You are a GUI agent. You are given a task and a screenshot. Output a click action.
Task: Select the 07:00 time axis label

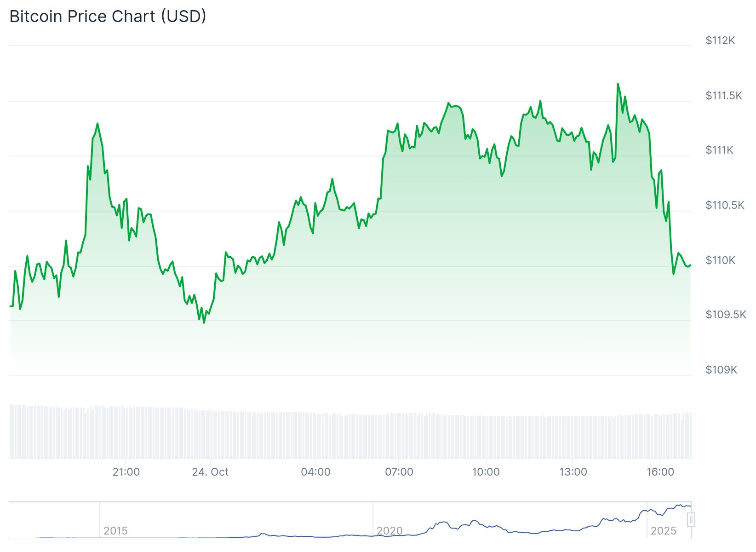pyautogui.click(x=399, y=472)
